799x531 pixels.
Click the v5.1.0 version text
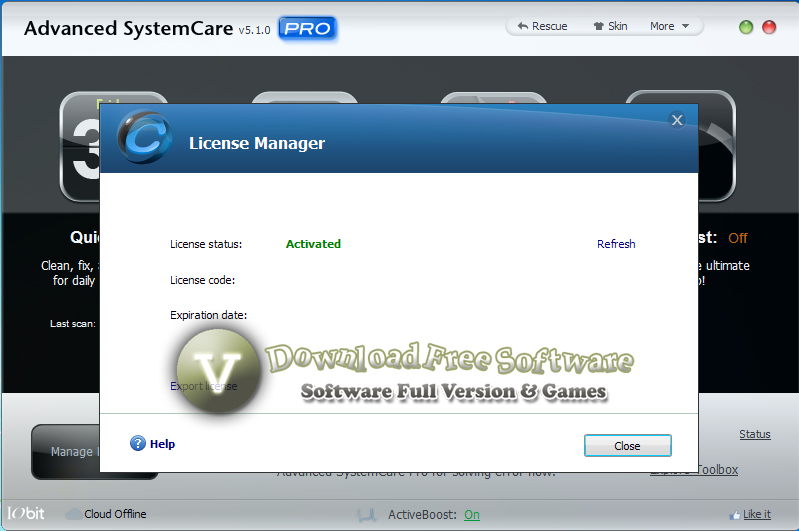tap(254, 30)
